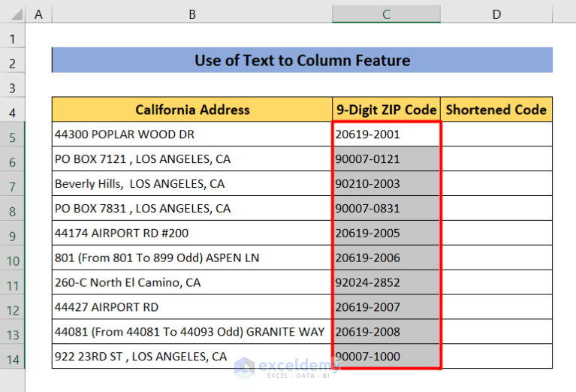
Task: Select cell '922 23RD ST , LOS ANGELES, CA'
Action: [x=192, y=356]
